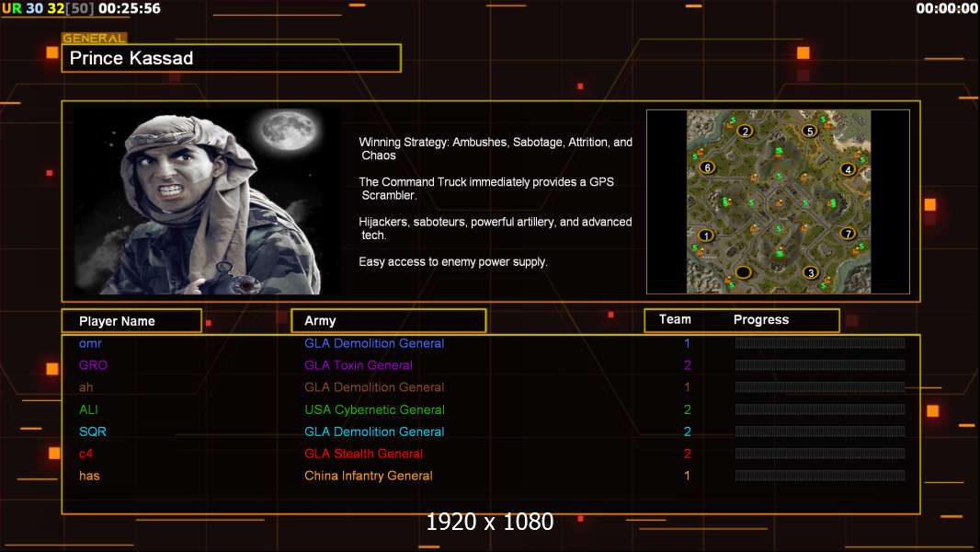Image resolution: width=980 pixels, height=552 pixels.
Task: Click the Progress column header
Action: point(760,319)
